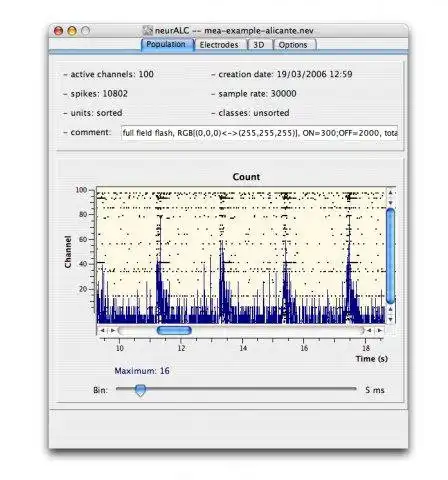Click left arrow at right end of time scrollbar

[x=369, y=330]
